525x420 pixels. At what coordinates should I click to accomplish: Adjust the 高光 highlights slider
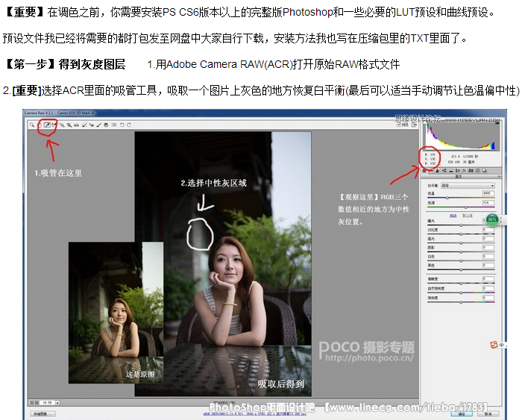[461, 242]
